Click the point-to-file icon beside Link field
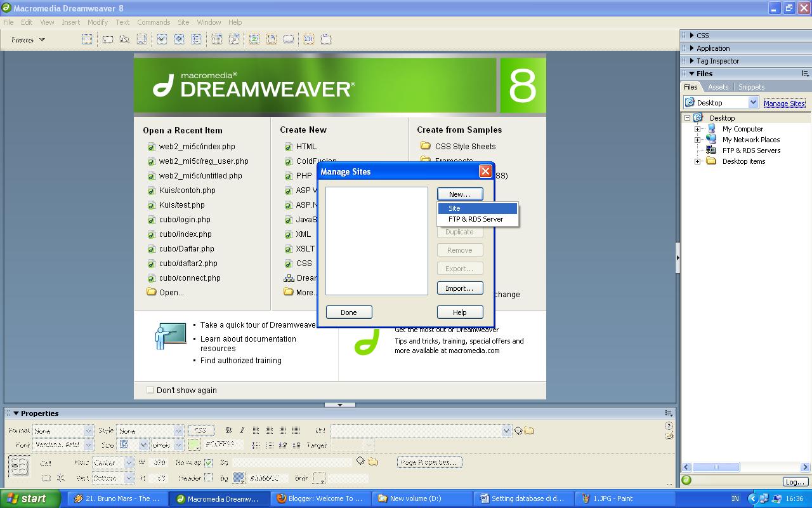The width and height of the screenshot is (812, 508). 518,431
